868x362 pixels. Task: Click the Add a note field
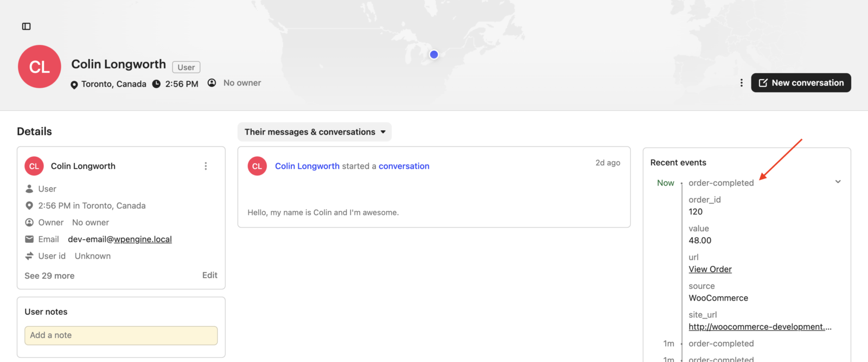[121, 335]
